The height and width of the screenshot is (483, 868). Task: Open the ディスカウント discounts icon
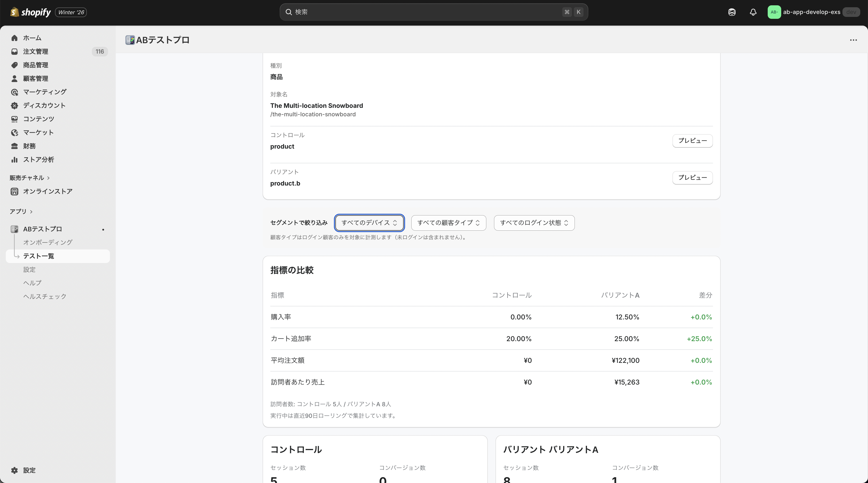(x=14, y=105)
